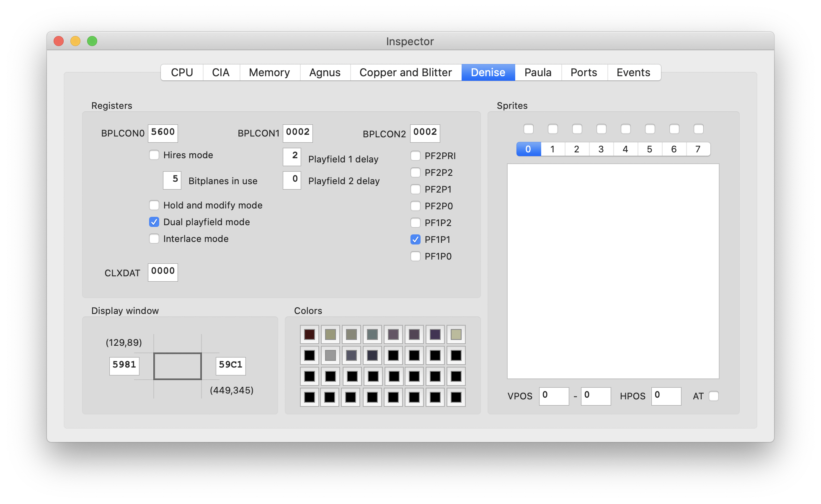Click the light gray second-row swatch

click(330, 355)
